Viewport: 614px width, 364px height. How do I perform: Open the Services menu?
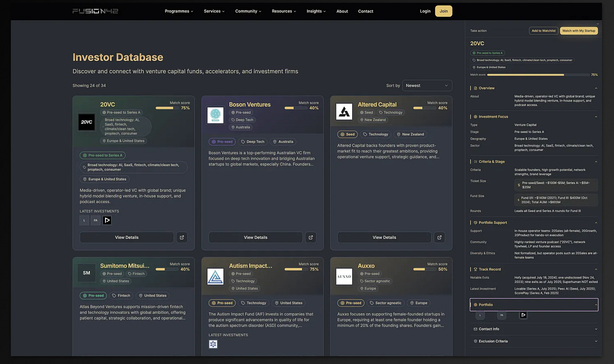click(214, 11)
